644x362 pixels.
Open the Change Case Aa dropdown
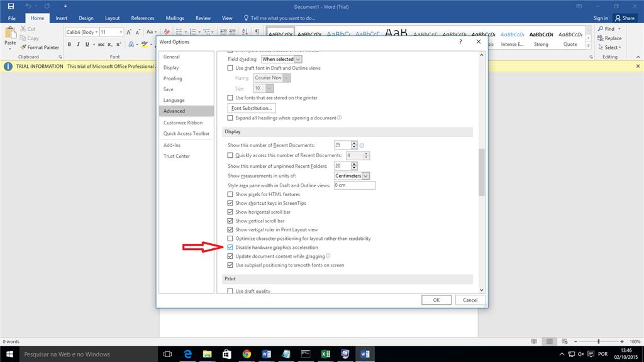point(152,32)
